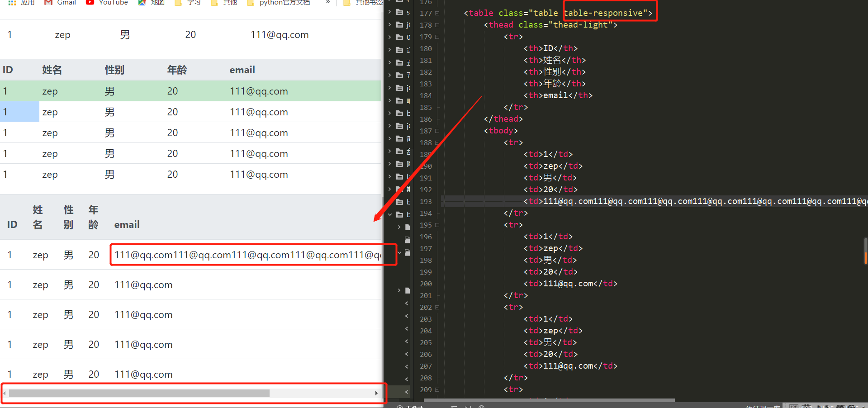Collapse the tbody fold marker at line 187

coord(437,131)
